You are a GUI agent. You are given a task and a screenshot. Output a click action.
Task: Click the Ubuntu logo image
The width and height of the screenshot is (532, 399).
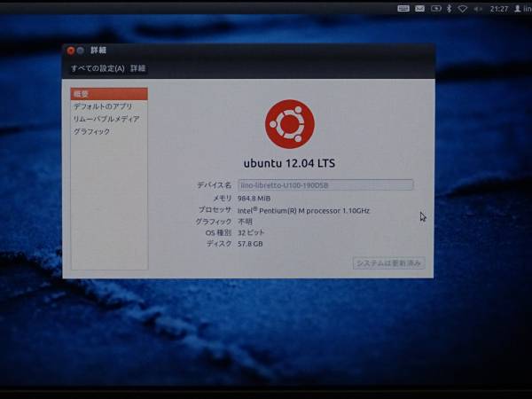tap(289, 124)
